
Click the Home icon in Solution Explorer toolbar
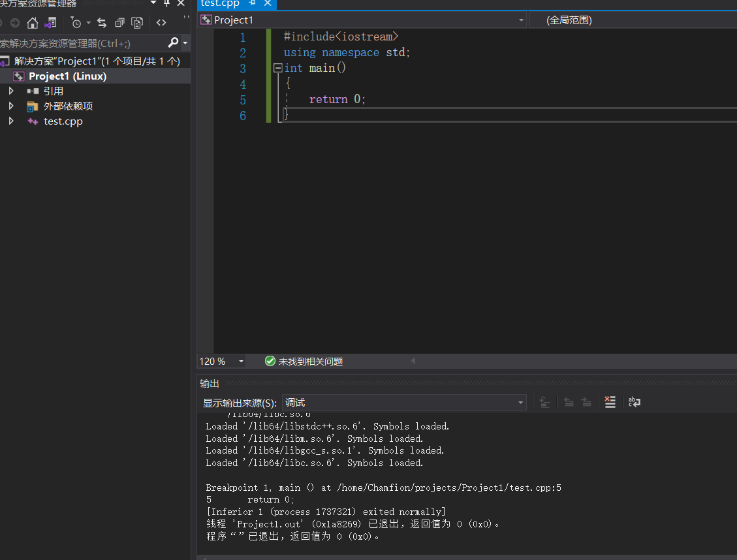(x=32, y=22)
